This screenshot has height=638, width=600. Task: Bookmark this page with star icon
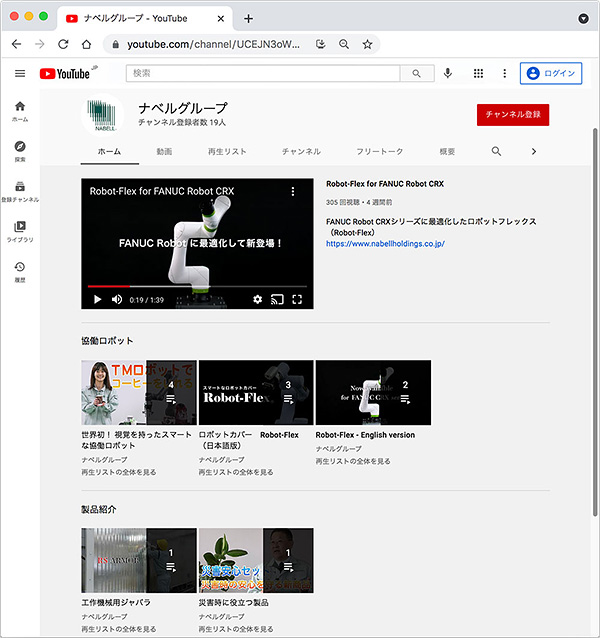[x=367, y=44]
